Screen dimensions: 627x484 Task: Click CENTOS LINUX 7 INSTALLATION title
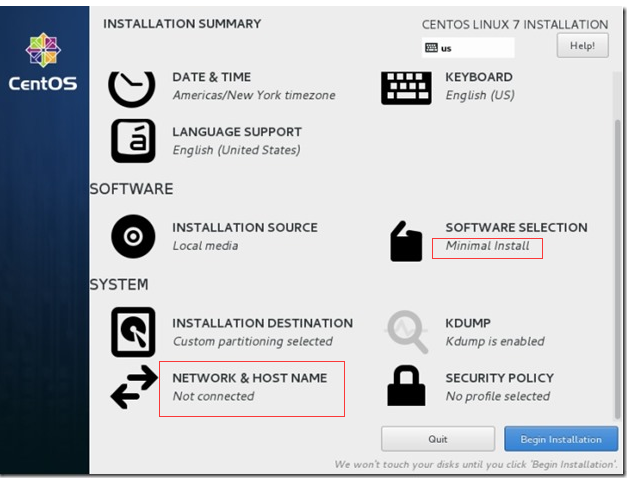(515, 24)
